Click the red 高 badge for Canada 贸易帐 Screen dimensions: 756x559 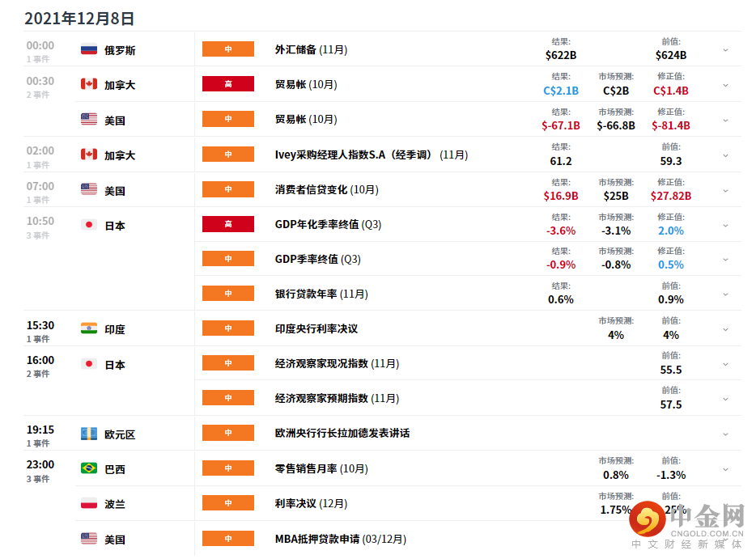tap(228, 84)
